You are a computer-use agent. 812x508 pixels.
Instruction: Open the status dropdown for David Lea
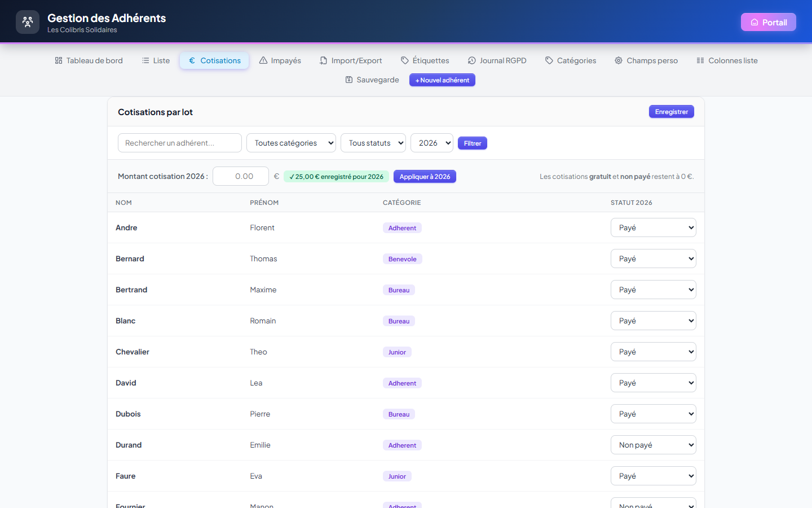click(x=654, y=383)
